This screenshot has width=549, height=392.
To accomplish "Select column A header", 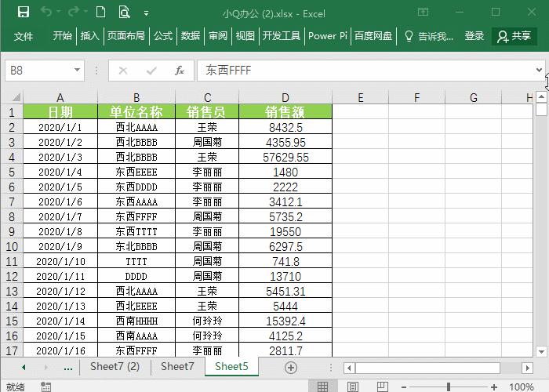I will 60,97.
